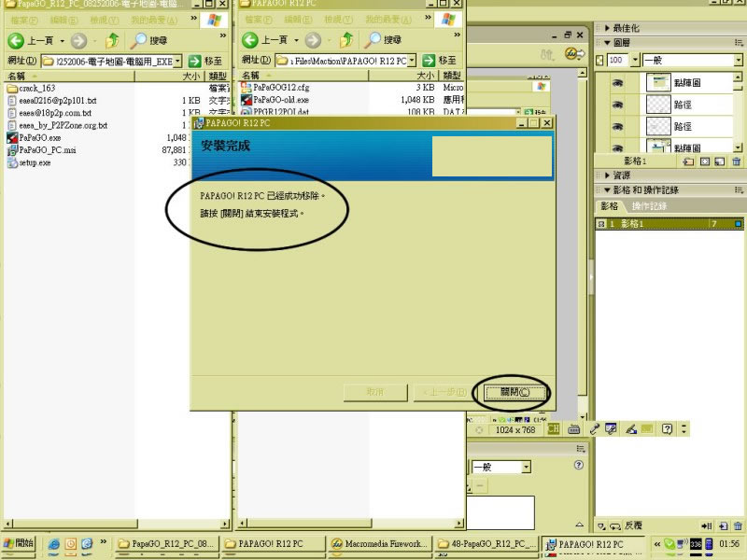
Task: Switch to the 影格 tab
Action: (610, 206)
